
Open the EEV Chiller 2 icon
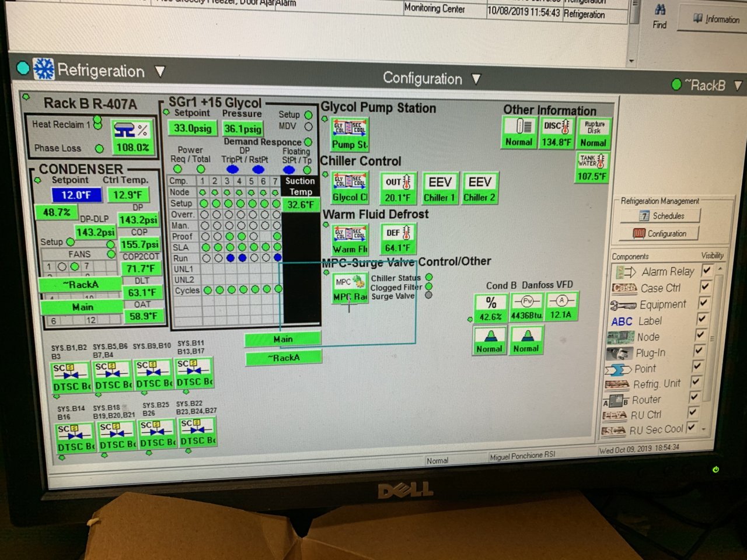(x=479, y=188)
